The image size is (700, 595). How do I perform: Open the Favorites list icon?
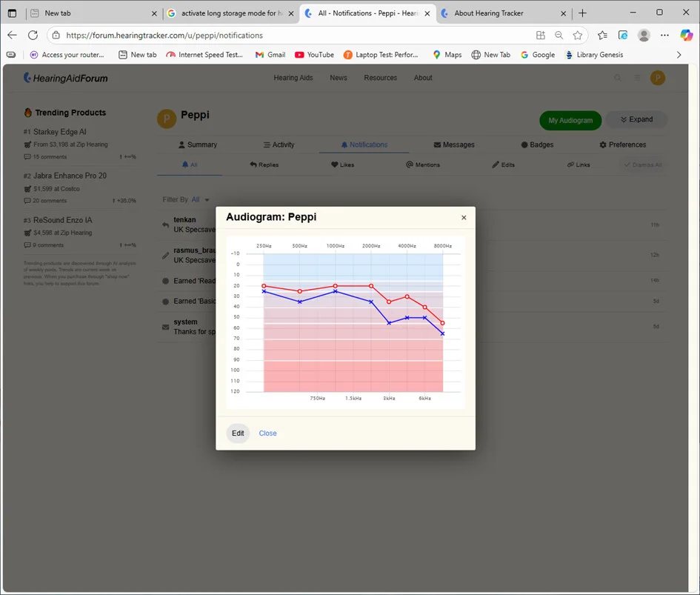602,36
